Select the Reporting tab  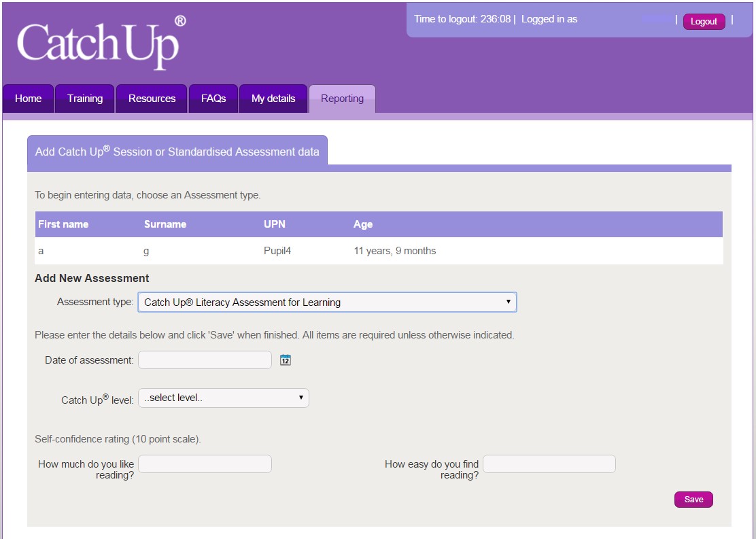343,99
